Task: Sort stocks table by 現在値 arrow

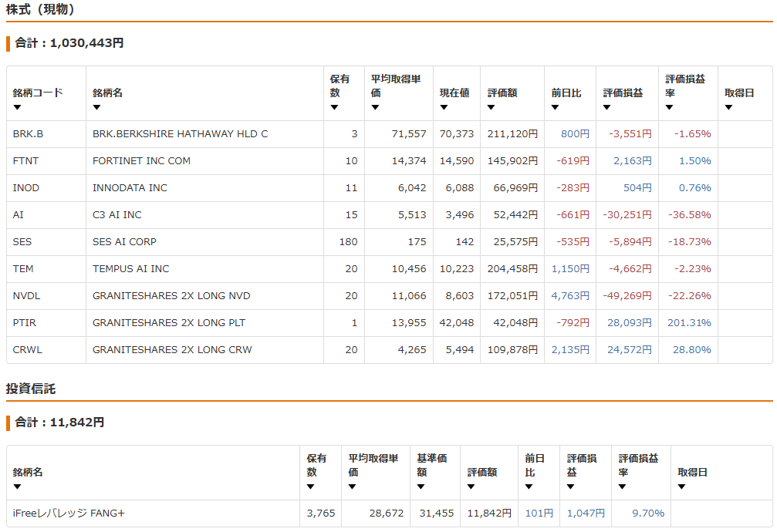Action: click(x=444, y=107)
